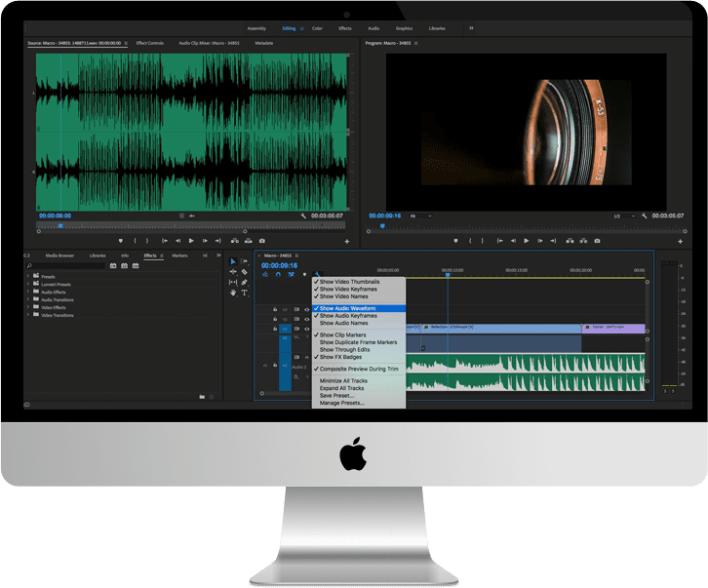Click the Source monitor blue playhead marker
This screenshot has height=588, width=708.
pos(60,226)
